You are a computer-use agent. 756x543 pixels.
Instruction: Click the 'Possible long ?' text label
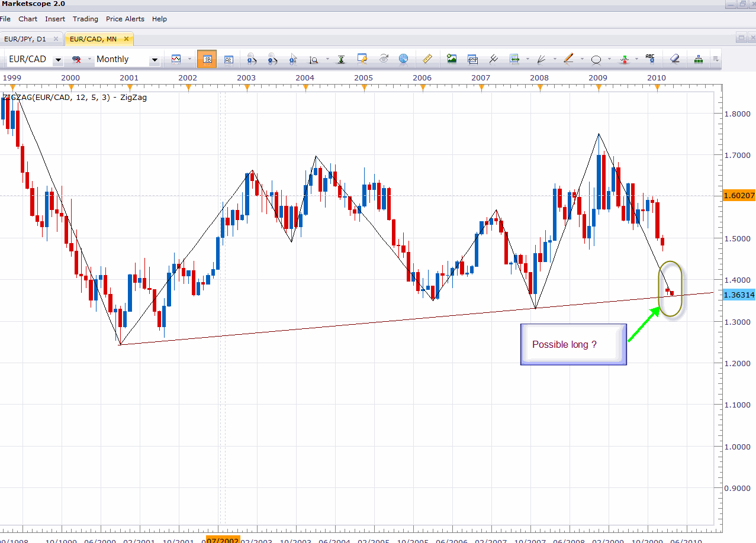point(564,344)
